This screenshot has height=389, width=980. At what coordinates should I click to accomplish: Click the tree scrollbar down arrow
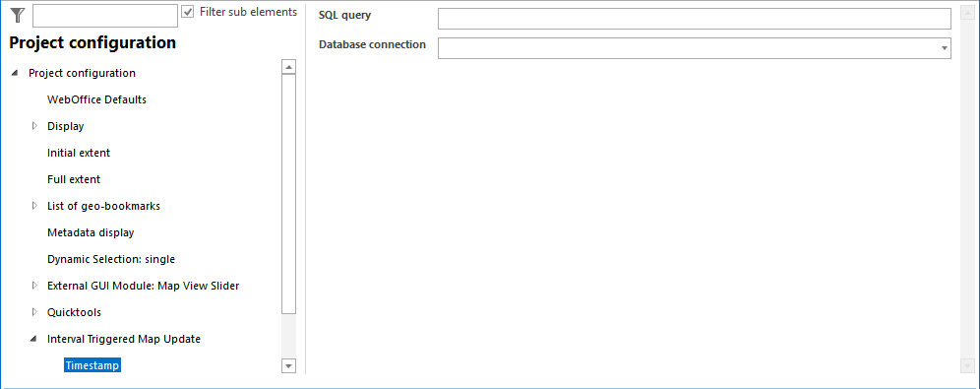(x=288, y=366)
